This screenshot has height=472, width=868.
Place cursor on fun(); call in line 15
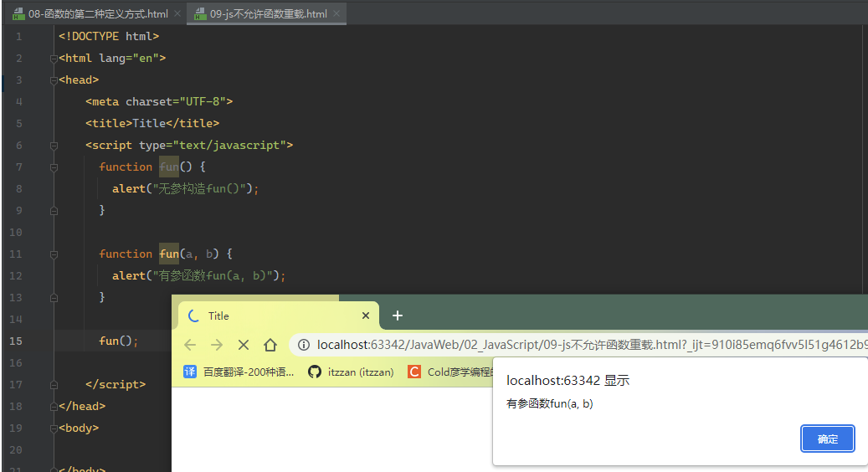119,341
